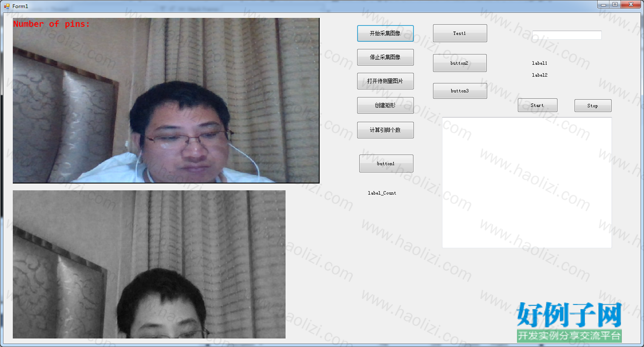
Task: Click the color camera preview image
Action: 166,100
